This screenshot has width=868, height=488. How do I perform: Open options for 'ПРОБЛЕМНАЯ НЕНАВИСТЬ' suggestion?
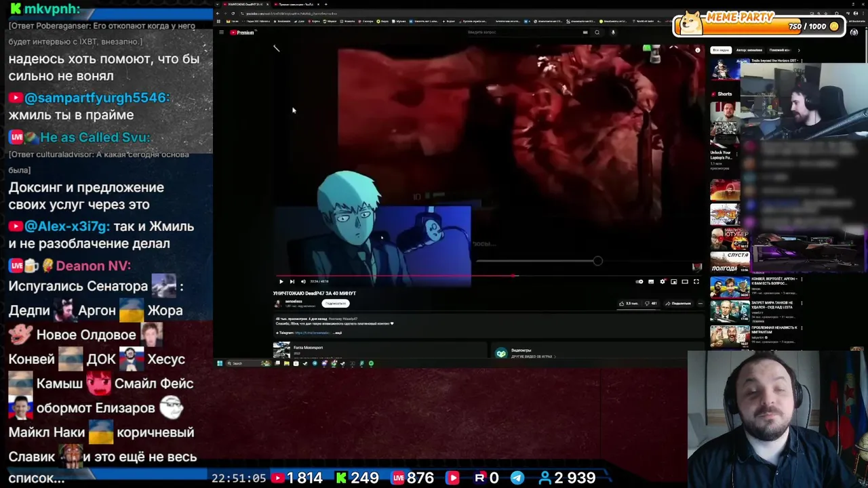(x=802, y=328)
